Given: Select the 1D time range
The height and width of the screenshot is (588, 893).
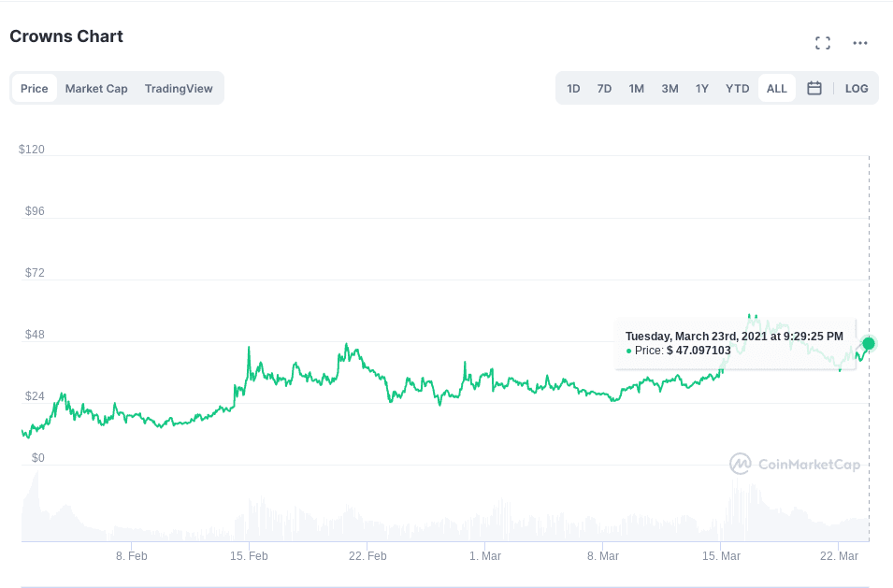Looking at the screenshot, I should [573, 89].
